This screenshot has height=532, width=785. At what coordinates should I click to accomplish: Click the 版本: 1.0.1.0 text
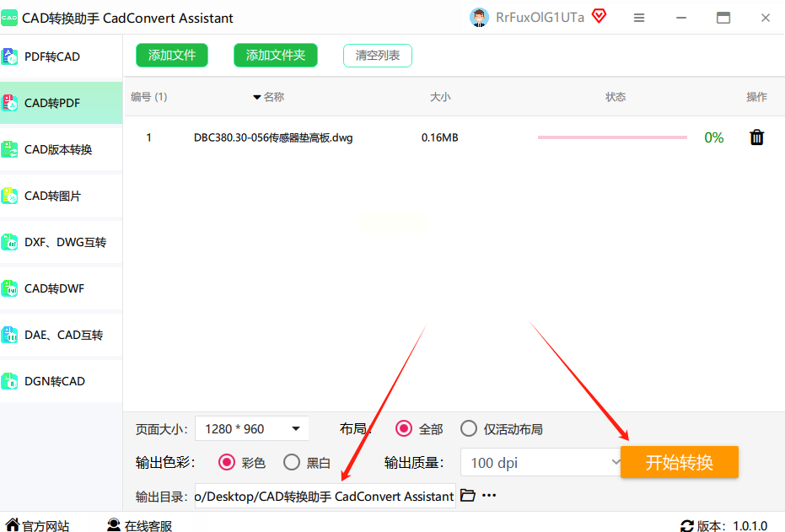[x=732, y=526]
